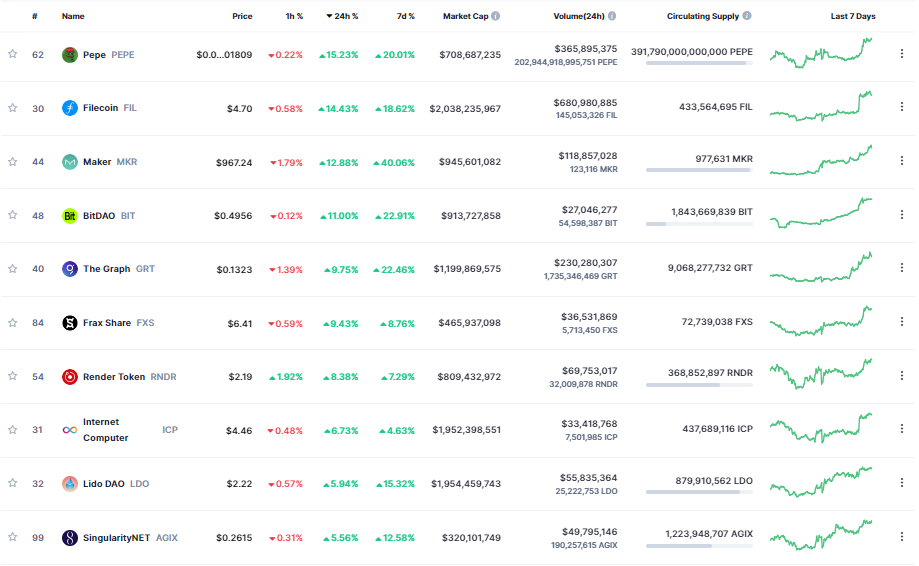Toggle the BitDAO watchlist star
Image resolution: width=919 pixels, height=566 pixels.
pyautogui.click(x=12, y=215)
